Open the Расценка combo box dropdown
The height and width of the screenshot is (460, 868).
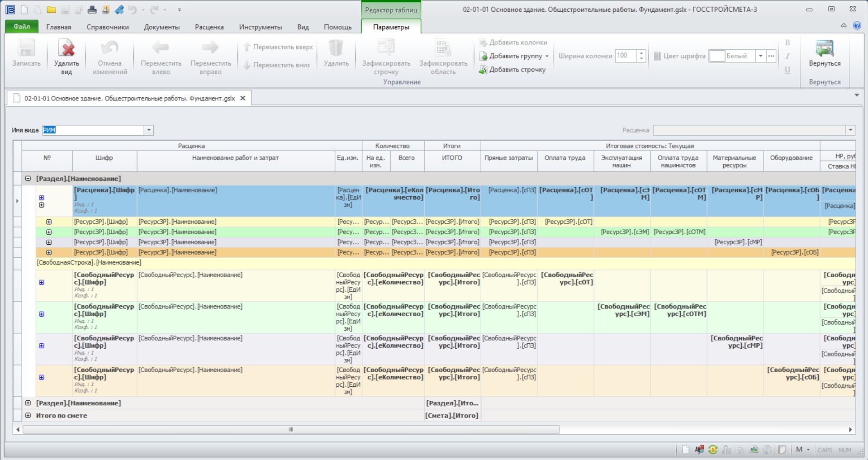850,130
